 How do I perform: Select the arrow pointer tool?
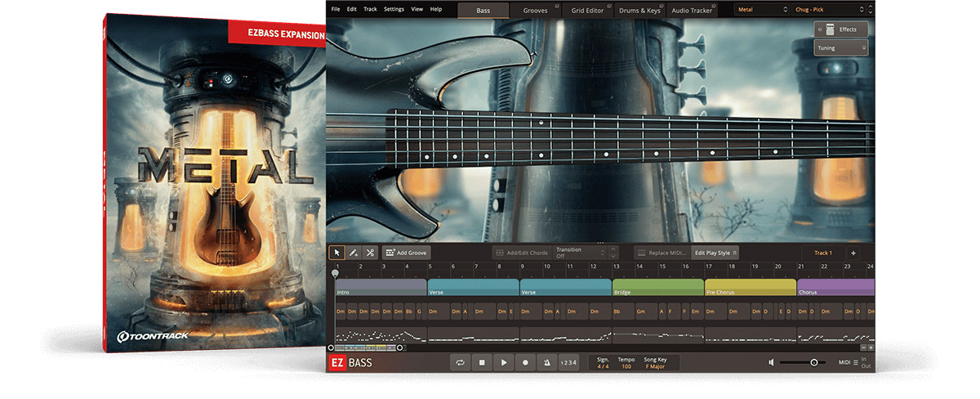[x=336, y=253]
